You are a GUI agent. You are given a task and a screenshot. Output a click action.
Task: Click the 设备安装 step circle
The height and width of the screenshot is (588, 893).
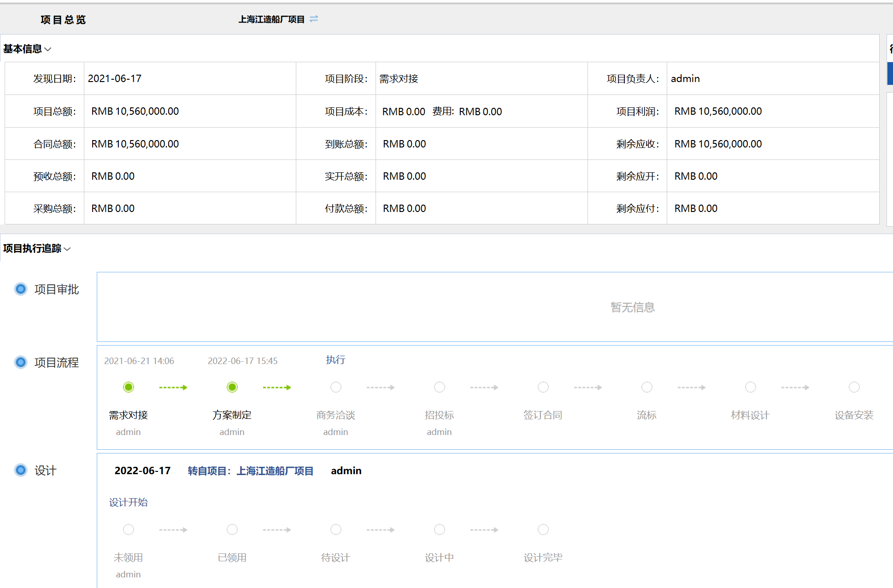click(x=854, y=387)
